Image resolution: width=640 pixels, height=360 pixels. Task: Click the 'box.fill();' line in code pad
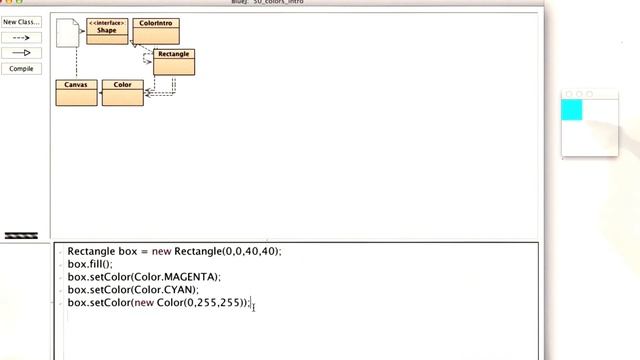coord(90,264)
